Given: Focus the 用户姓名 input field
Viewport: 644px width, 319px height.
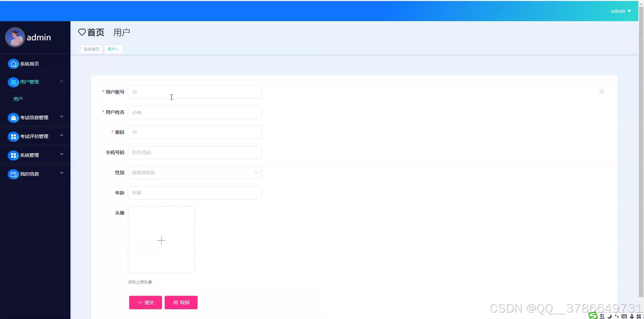Looking at the screenshot, I should [195, 112].
